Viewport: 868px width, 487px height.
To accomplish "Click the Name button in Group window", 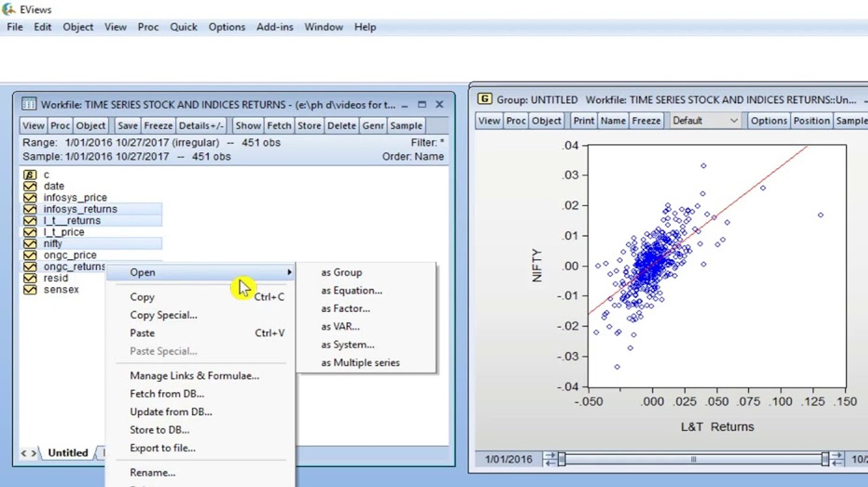I will click(613, 121).
